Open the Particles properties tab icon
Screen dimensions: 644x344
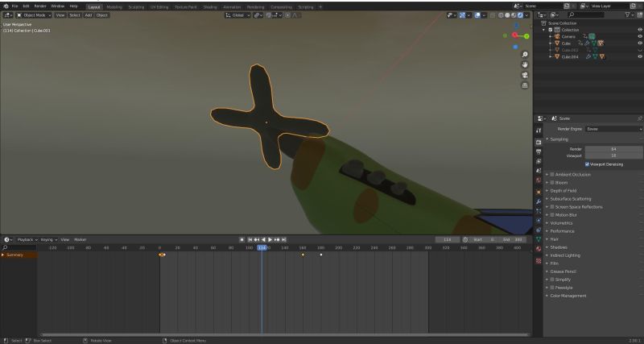click(x=539, y=211)
